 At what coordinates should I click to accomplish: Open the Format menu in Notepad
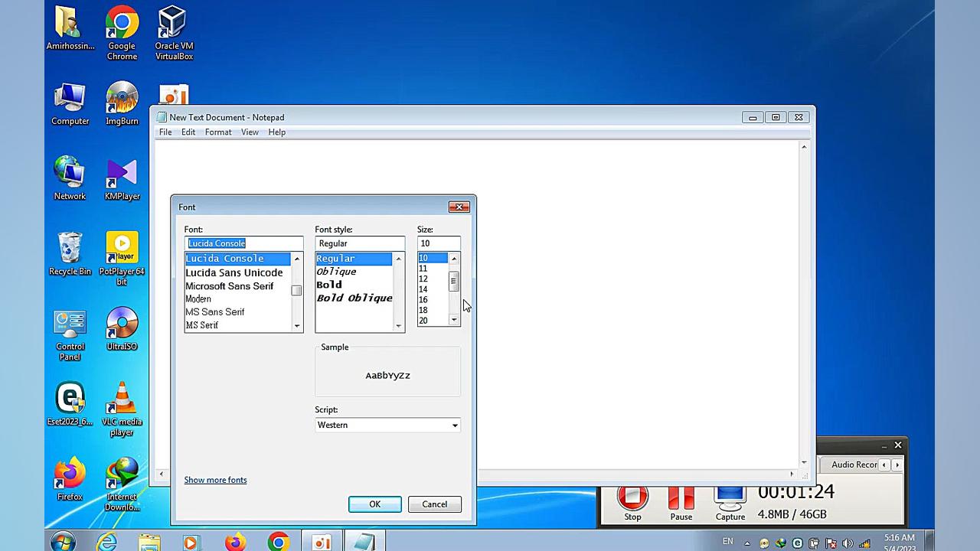tap(218, 132)
